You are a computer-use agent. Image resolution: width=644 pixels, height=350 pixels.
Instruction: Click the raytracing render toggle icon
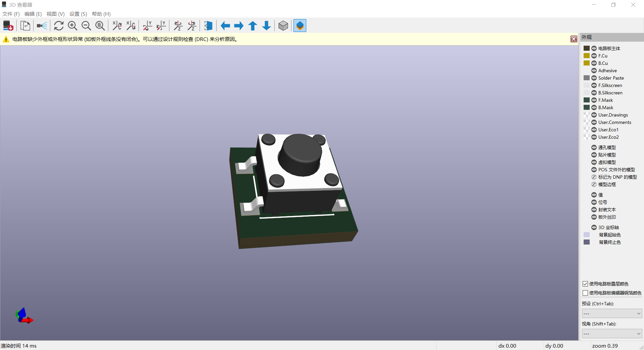[42, 26]
